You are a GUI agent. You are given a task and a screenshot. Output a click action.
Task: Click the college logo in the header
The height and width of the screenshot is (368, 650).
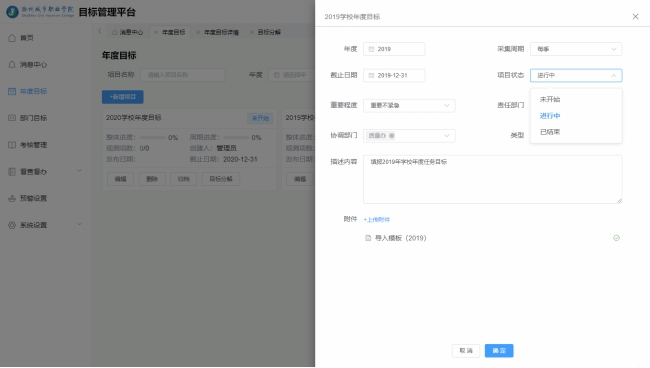pos(12,12)
